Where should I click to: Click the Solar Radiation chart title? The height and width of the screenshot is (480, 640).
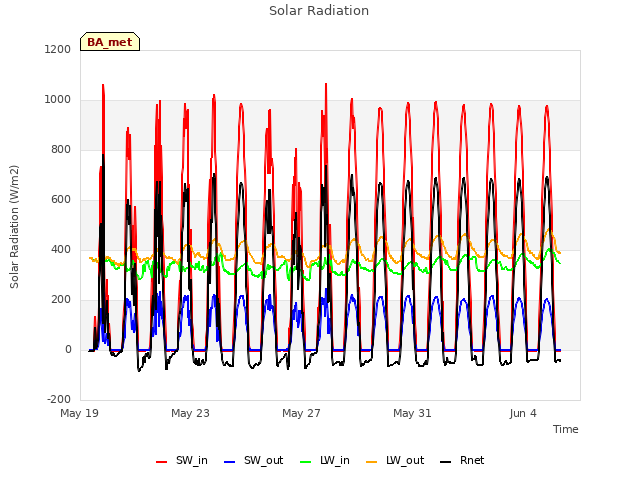pos(319,11)
